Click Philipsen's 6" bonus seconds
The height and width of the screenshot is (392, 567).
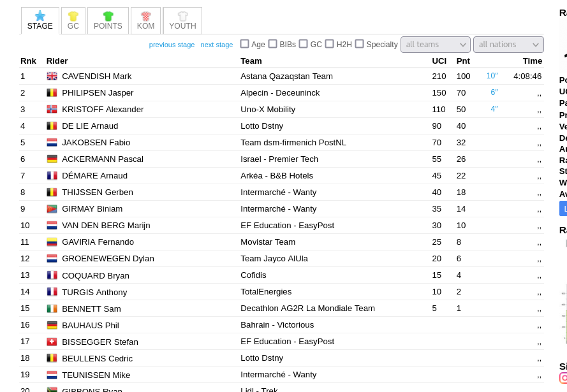(x=494, y=92)
